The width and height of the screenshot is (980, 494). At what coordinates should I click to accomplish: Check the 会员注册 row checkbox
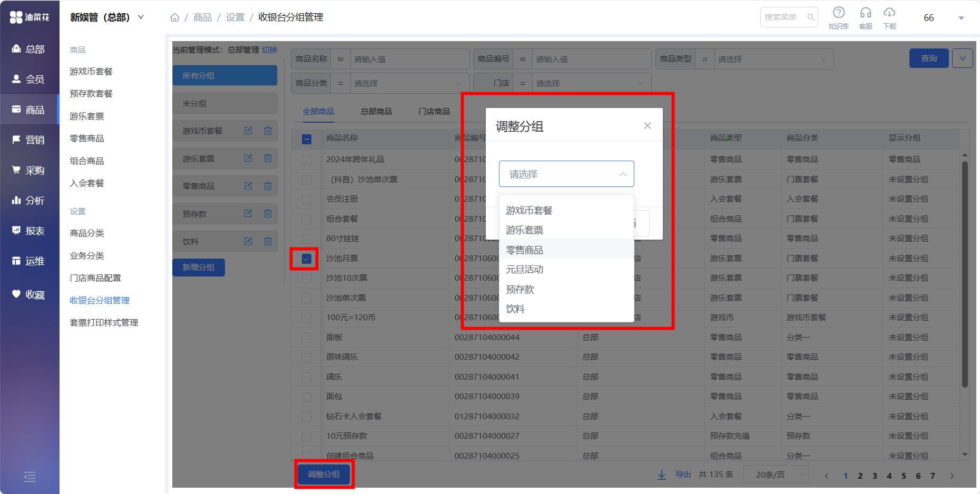(x=307, y=200)
